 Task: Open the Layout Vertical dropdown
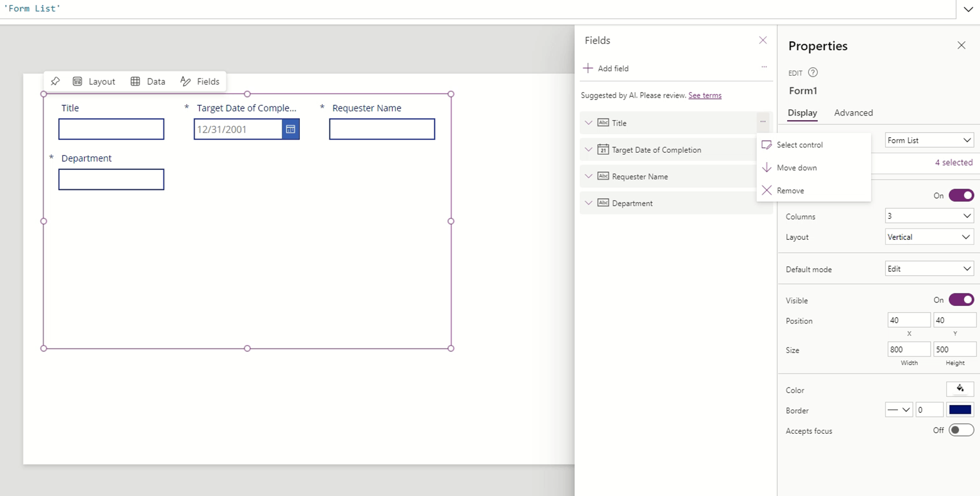[929, 237]
